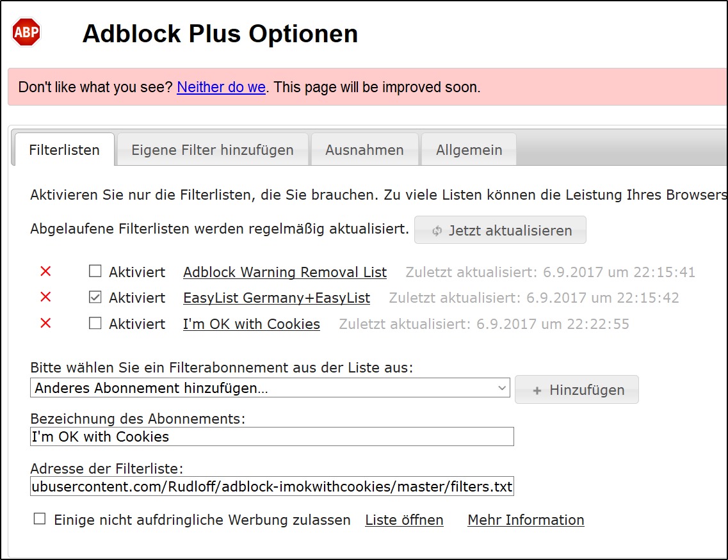Viewport: 728px width, 560px height.
Task: Click Jetzt aktualisieren button
Action: pos(500,230)
